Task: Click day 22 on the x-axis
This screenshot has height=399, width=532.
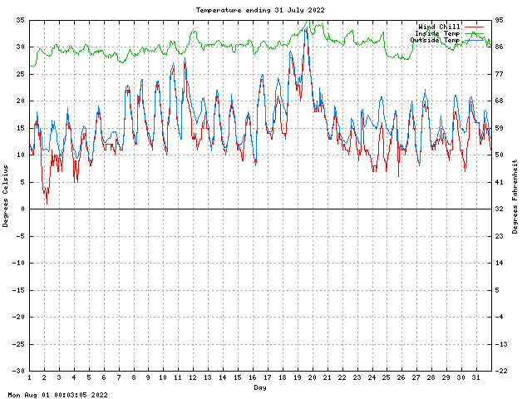Action: [342, 377]
